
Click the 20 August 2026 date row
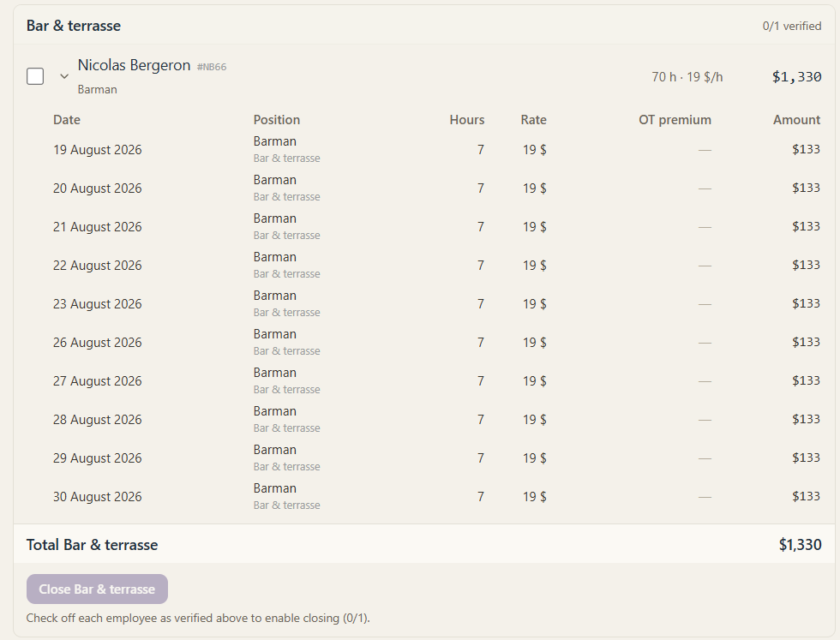click(436, 188)
